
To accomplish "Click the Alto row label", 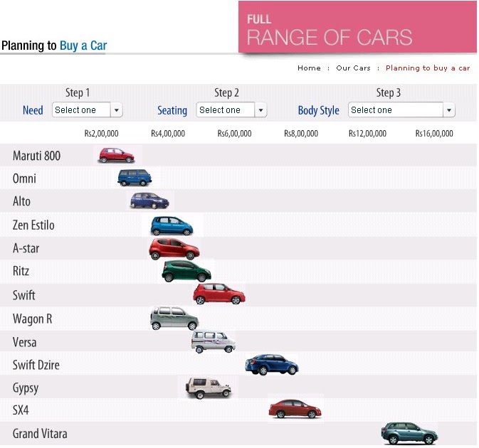I will [x=21, y=201].
